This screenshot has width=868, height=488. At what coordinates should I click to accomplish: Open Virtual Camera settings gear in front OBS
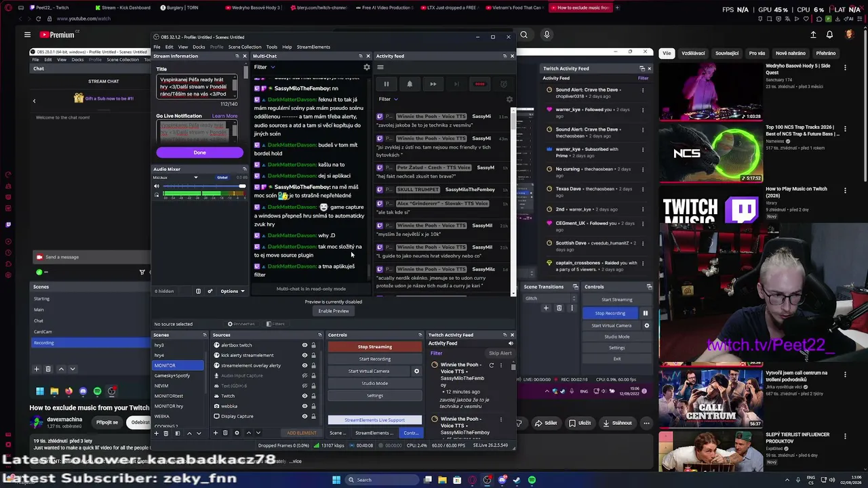click(x=416, y=371)
